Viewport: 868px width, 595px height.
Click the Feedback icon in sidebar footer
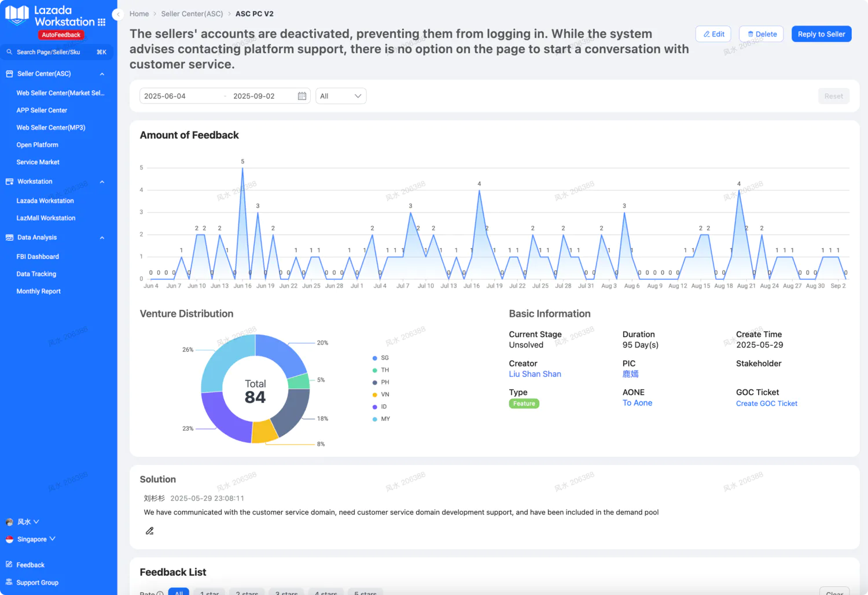(x=9, y=564)
